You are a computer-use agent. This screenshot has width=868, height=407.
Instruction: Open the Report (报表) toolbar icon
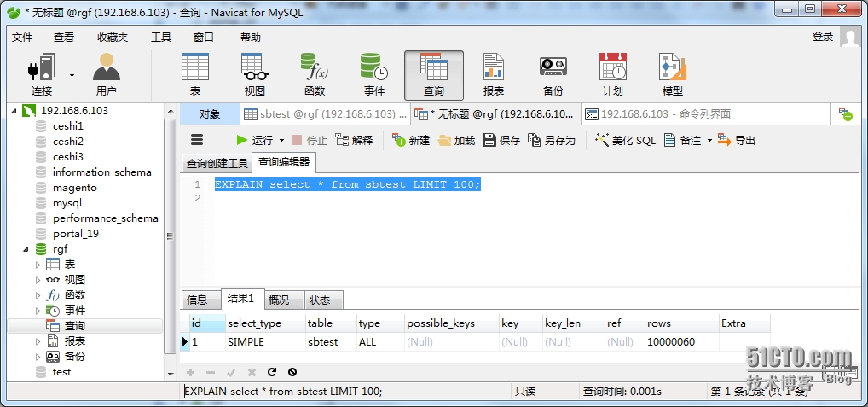(x=493, y=75)
